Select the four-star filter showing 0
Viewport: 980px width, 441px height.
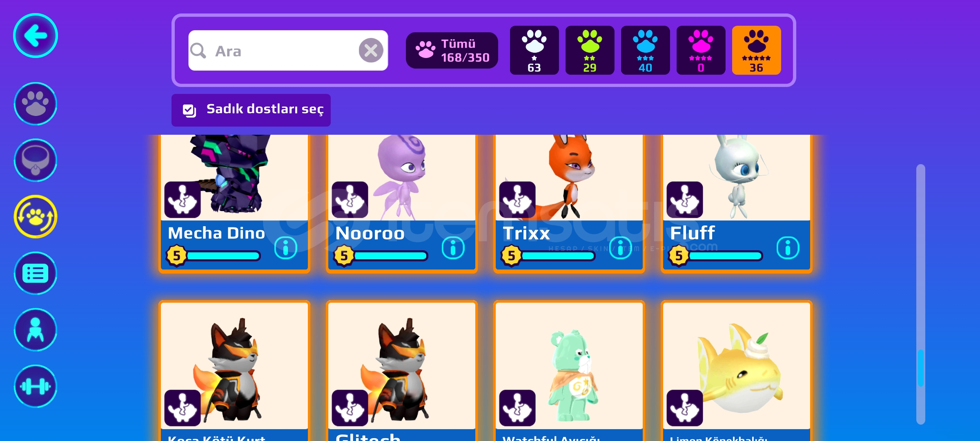coord(701,50)
